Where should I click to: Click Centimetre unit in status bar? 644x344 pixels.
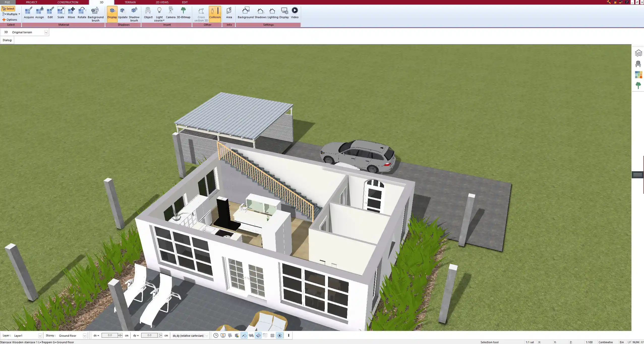tap(605, 342)
